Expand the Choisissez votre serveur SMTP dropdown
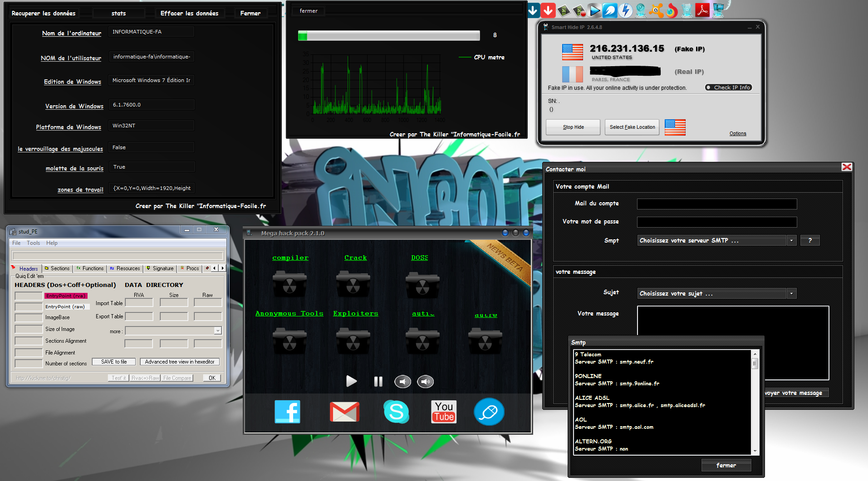 (791, 241)
